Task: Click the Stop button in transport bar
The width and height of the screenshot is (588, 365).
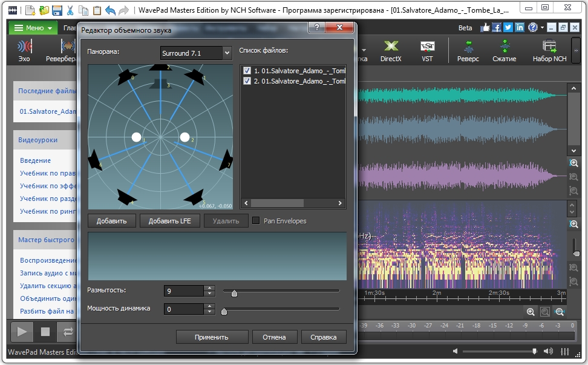Action: pos(45,332)
